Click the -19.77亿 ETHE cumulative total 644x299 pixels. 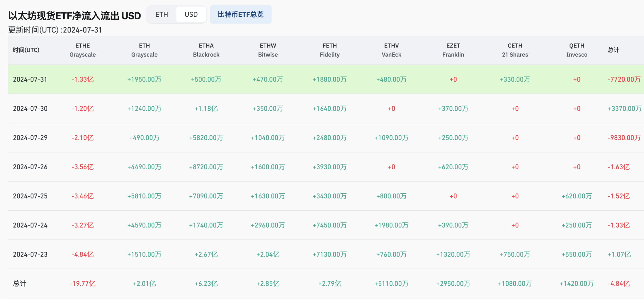(x=82, y=283)
